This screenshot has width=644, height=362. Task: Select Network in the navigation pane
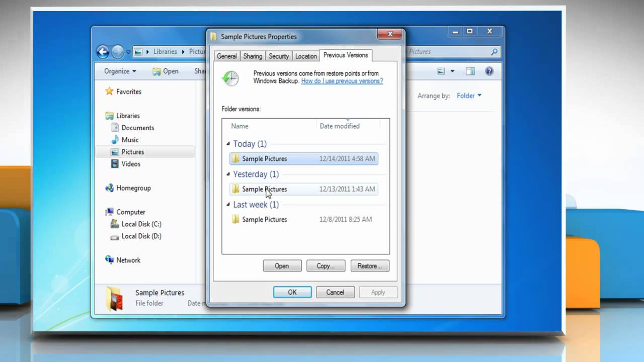pos(128,260)
